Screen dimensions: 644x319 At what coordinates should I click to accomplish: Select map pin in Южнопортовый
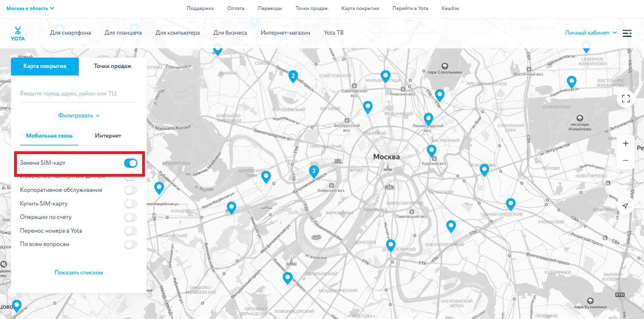[x=451, y=226]
